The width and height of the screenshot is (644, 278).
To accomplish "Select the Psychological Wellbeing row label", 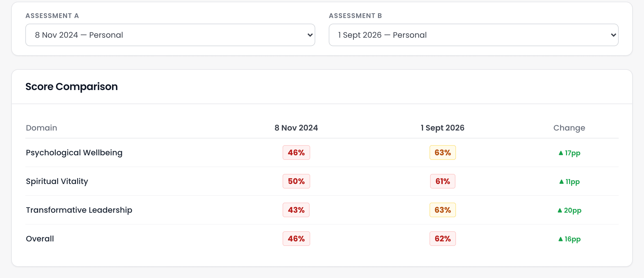I will tap(74, 153).
